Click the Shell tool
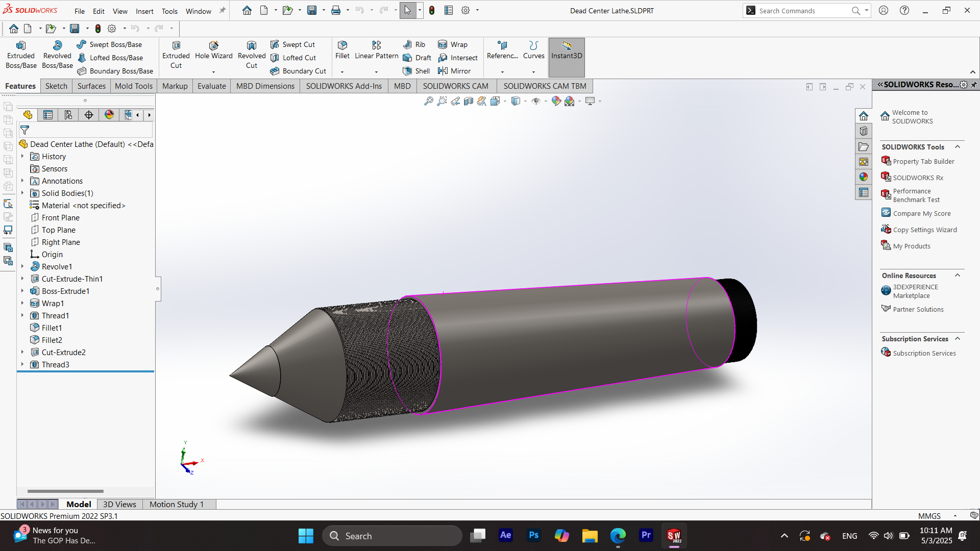Viewport: 980px width, 551px height. (x=416, y=71)
